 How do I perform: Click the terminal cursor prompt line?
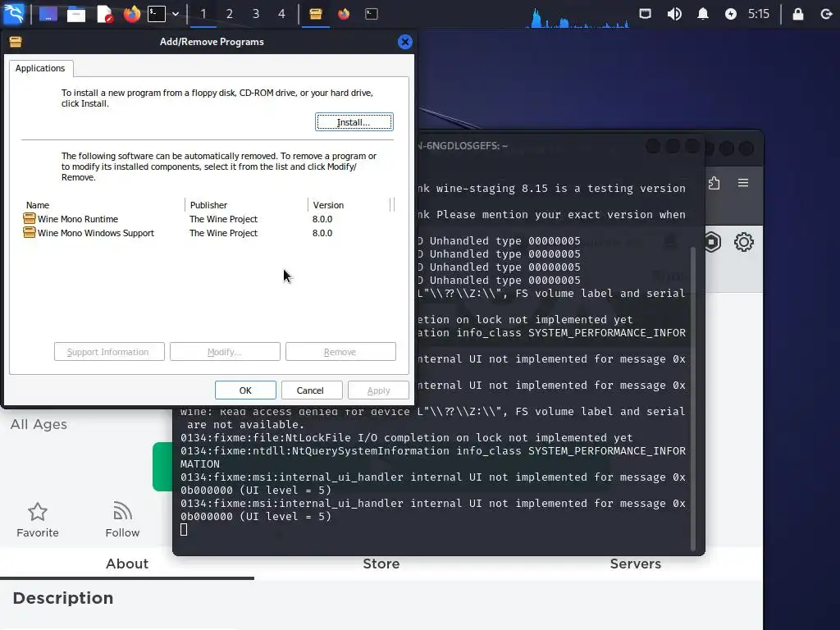(184, 530)
